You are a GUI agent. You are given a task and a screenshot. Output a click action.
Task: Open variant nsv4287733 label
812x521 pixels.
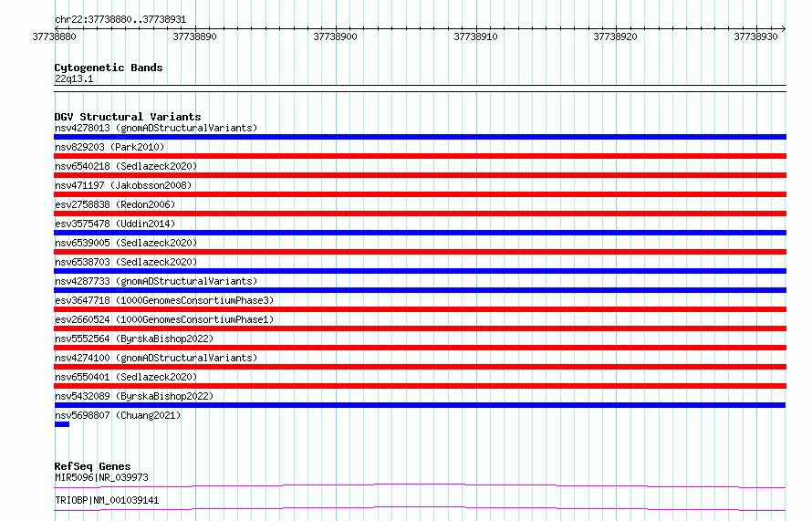click(156, 281)
